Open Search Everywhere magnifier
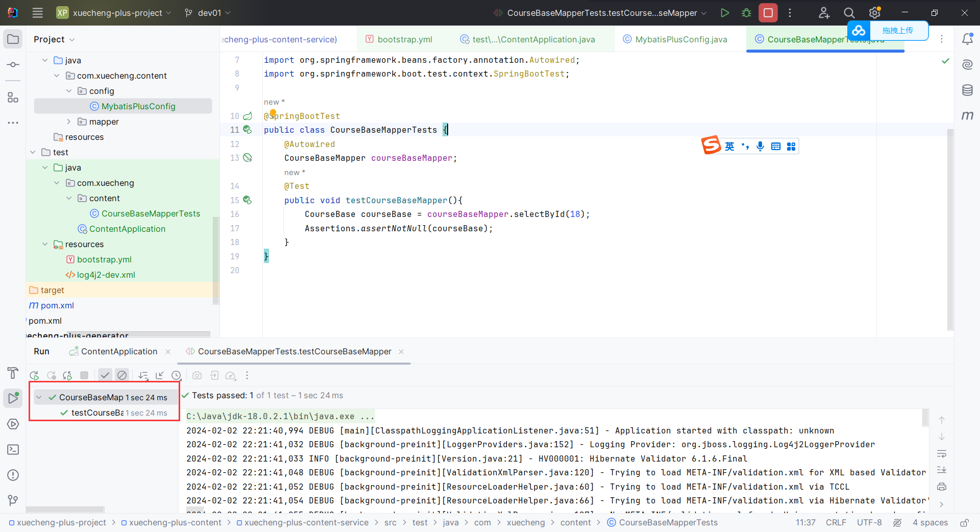This screenshot has width=980, height=532. tap(849, 13)
